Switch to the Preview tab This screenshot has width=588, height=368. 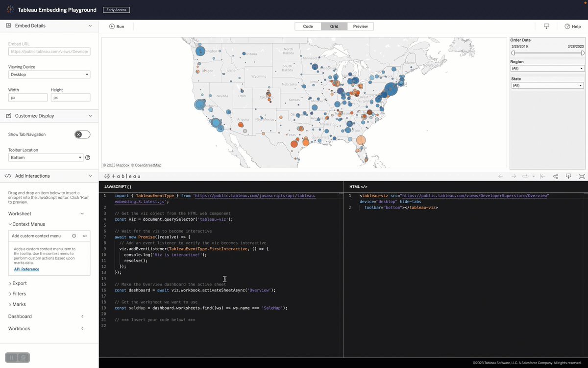(360, 26)
